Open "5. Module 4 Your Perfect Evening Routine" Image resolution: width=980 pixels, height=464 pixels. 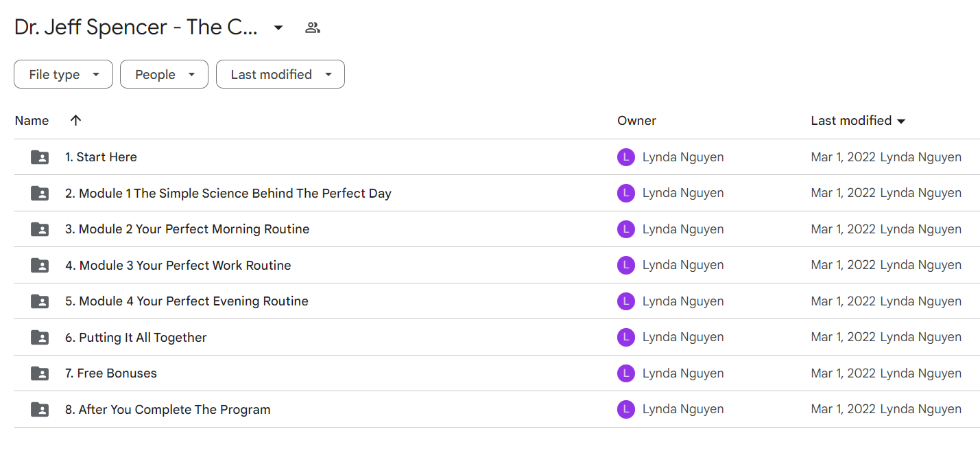(187, 301)
